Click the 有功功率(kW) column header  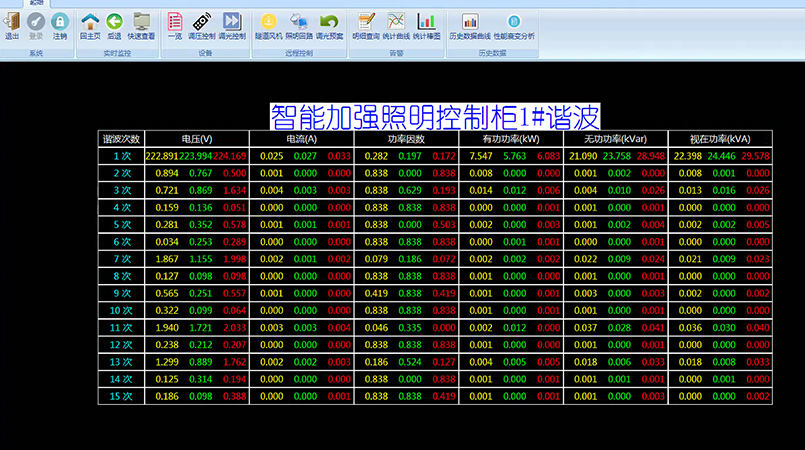[511, 139]
